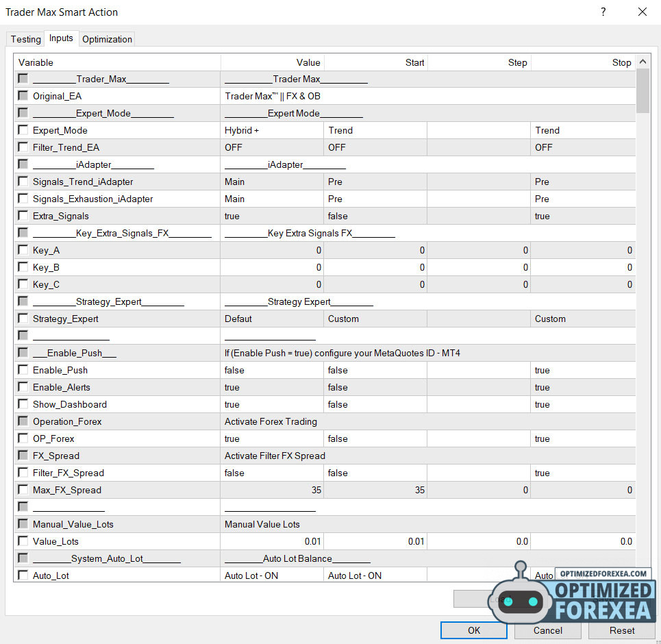Select the Filter_Trend_EA value 'OFF'
The height and width of the screenshot is (644, 661).
coord(272,147)
